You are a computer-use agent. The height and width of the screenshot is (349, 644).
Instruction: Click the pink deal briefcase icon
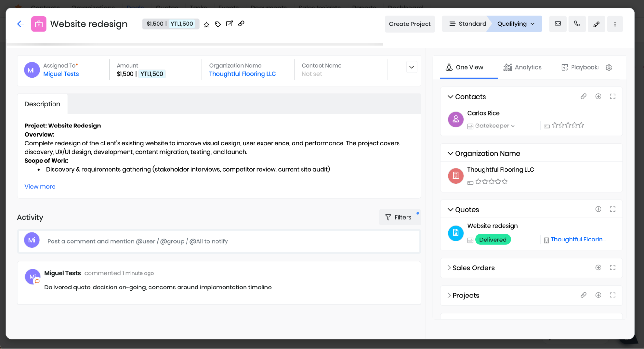pos(39,24)
